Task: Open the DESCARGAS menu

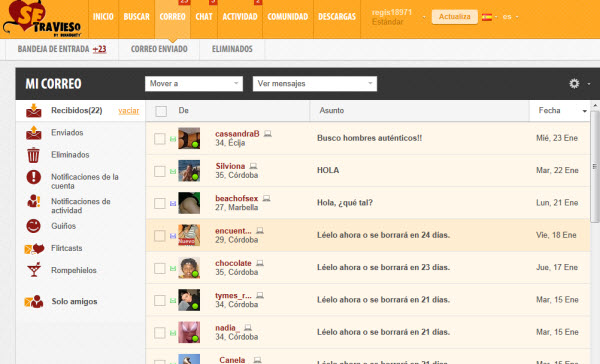Action: (337, 17)
